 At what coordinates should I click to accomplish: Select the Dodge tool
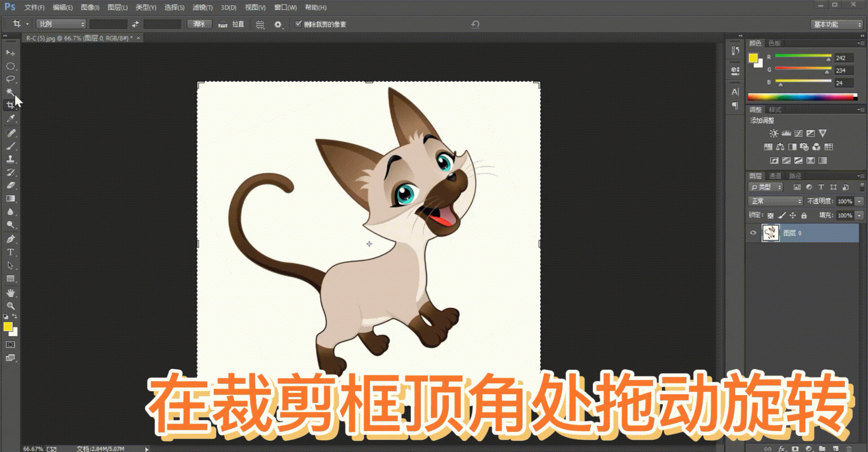(x=10, y=225)
